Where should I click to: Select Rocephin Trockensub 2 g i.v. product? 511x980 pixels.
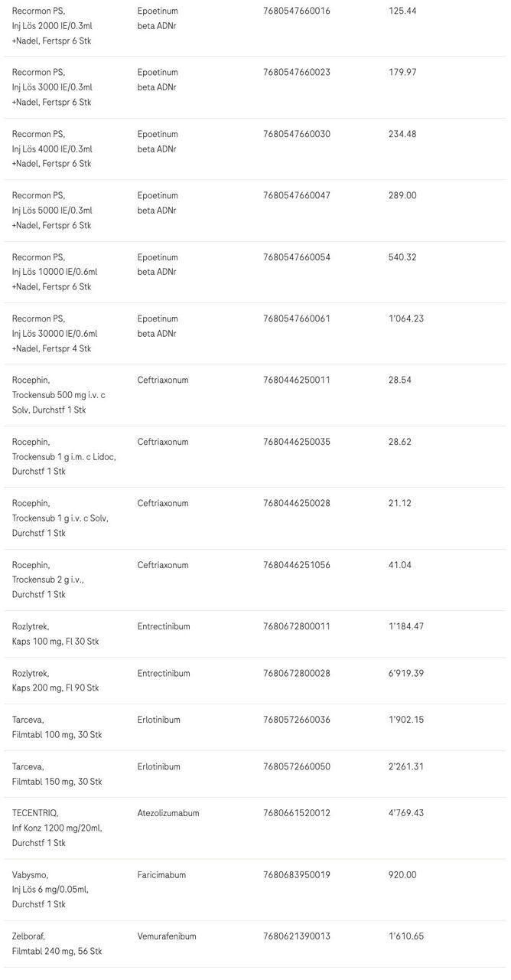point(47,580)
